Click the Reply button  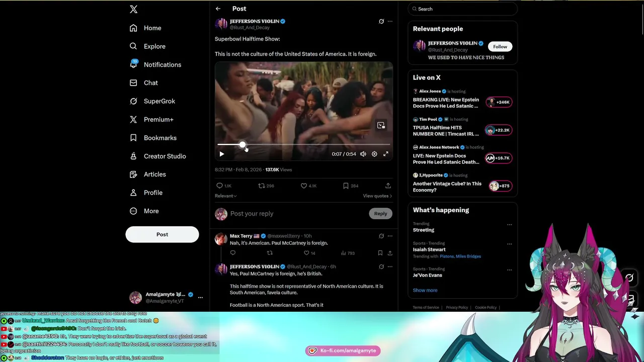tap(380, 214)
